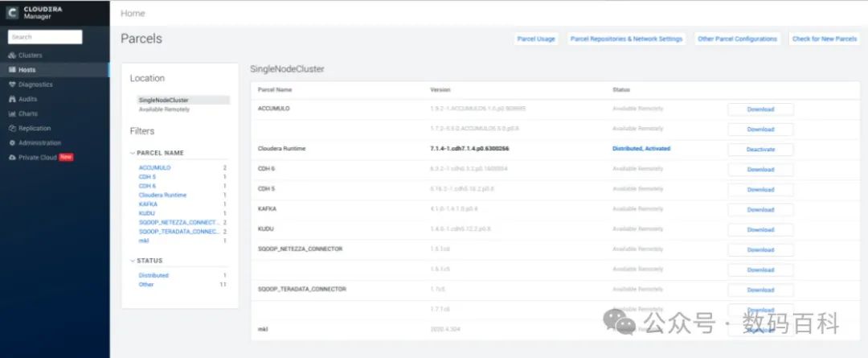The image size is (868, 358).
Task: Click the Distributed, Activated status text
Action: coord(641,149)
